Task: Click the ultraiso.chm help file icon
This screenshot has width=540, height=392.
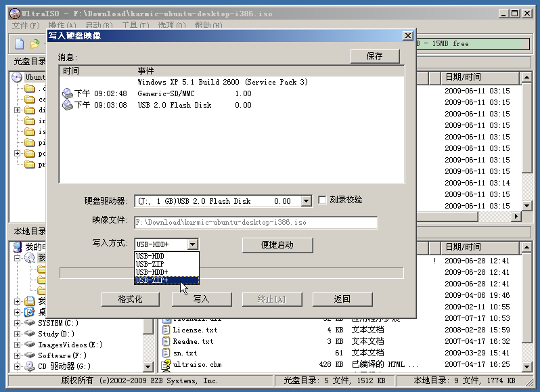Action: pyautogui.click(x=166, y=364)
